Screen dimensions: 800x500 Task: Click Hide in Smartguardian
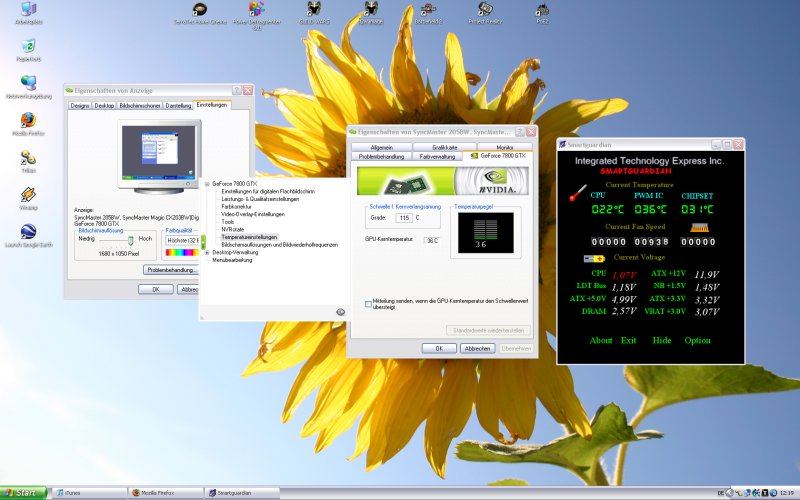pyautogui.click(x=662, y=340)
